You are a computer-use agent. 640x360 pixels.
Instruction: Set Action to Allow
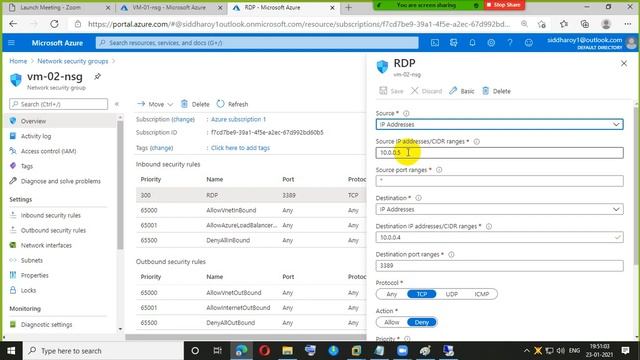tap(391, 322)
